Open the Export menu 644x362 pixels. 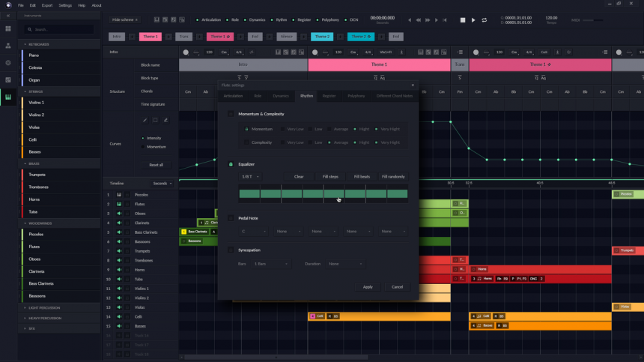pyautogui.click(x=47, y=5)
